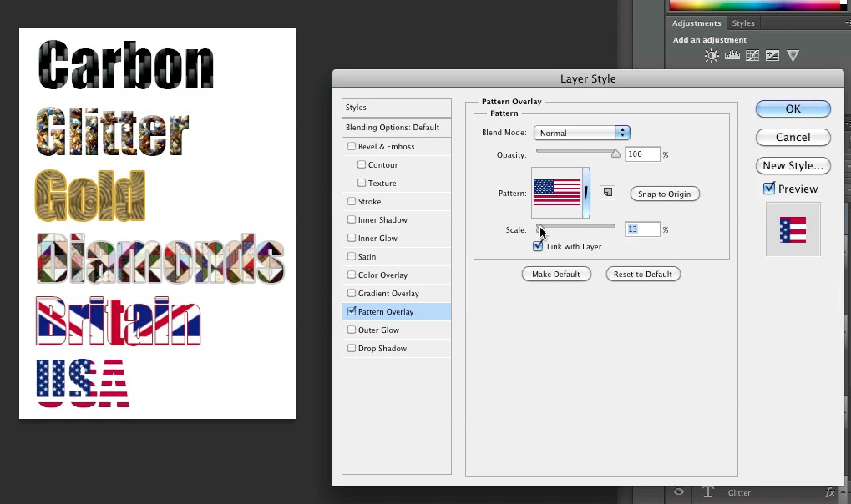Enable Bevel & Emboss effect
Viewport: 851px width, 504px height.
pos(352,146)
